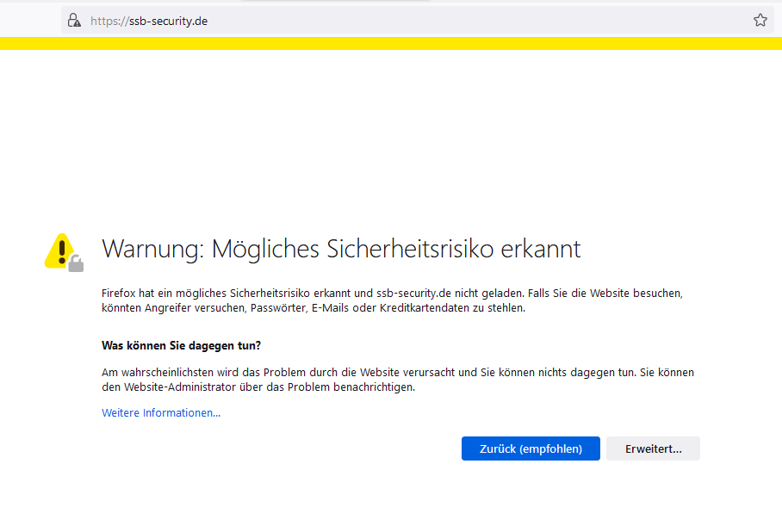Open the Weitere Informationen... link

pos(161,413)
